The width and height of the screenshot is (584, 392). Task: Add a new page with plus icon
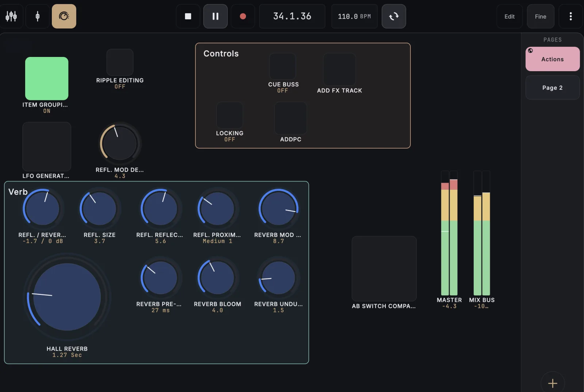coord(553,383)
